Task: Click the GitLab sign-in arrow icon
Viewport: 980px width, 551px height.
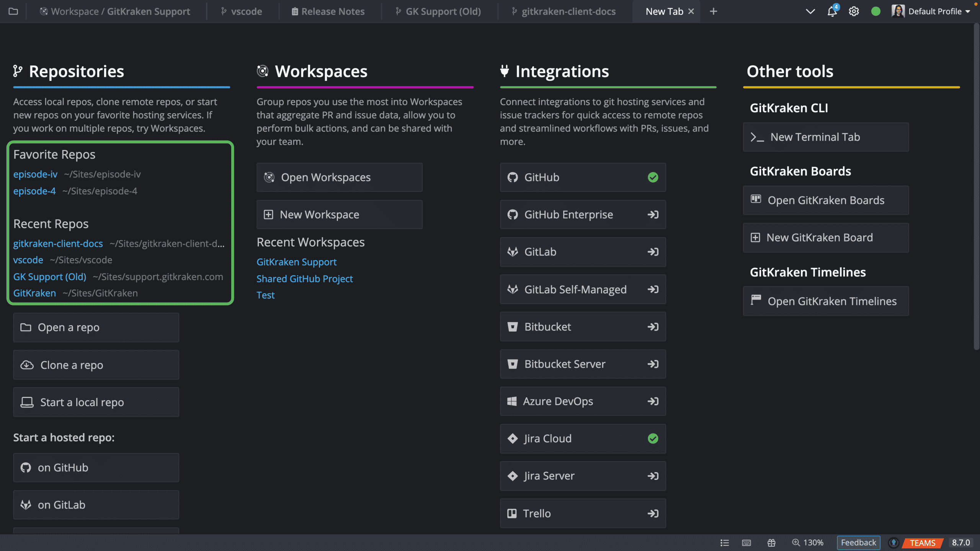Action: [x=653, y=252]
